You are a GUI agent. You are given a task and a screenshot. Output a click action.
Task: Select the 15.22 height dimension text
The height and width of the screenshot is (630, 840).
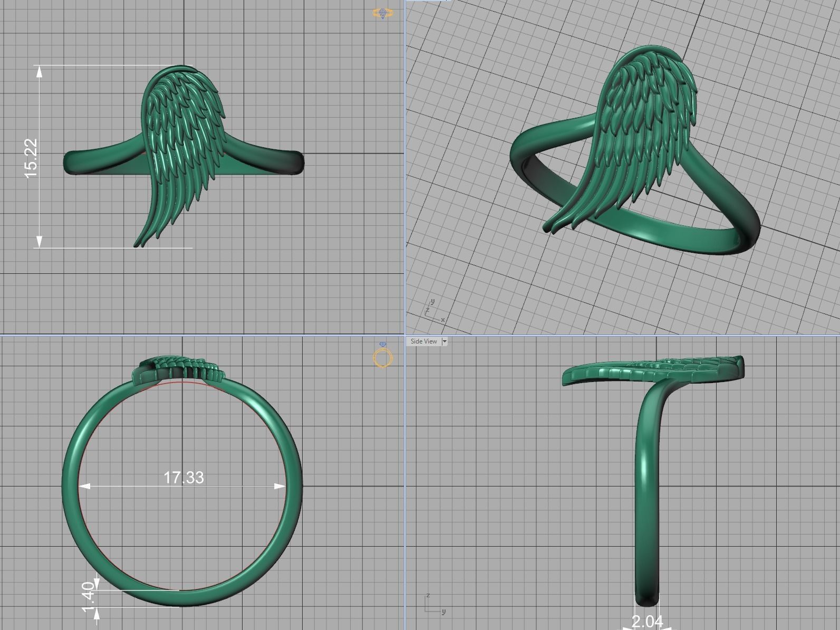[x=31, y=158]
